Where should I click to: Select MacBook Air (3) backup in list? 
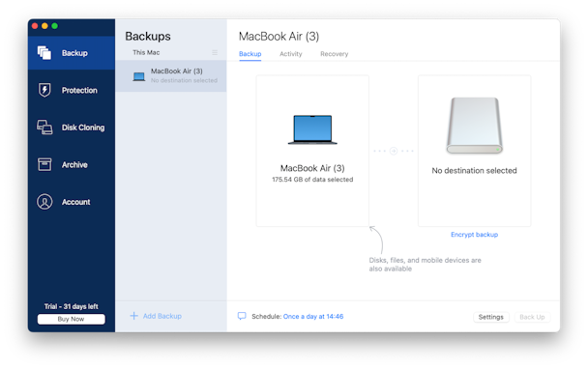point(170,76)
